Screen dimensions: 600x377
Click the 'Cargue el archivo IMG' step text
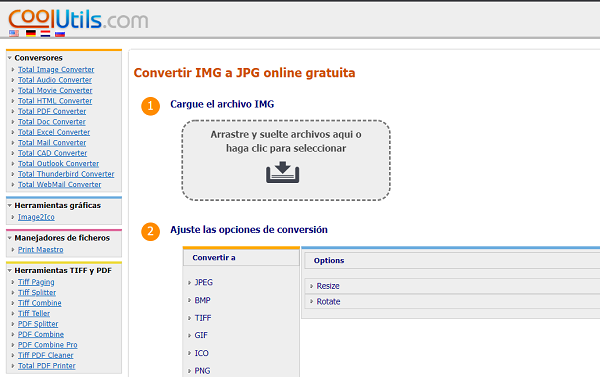(x=222, y=104)
